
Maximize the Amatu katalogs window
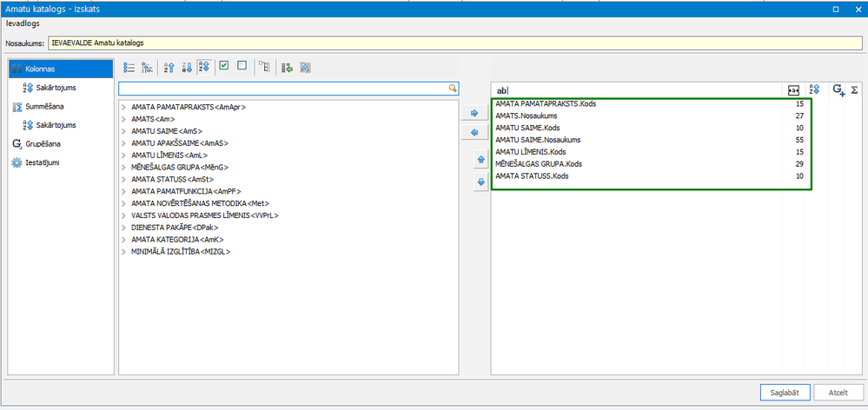click(x=836, y=9)
